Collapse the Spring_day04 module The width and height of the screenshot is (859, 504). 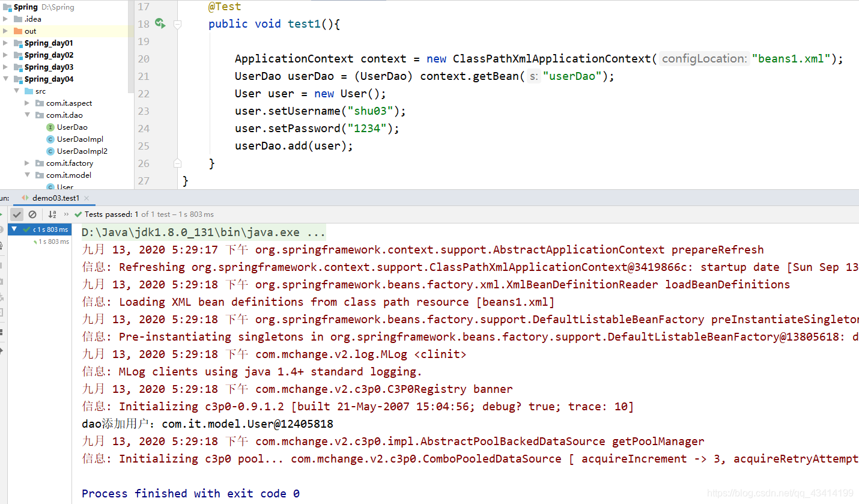pyautogui.click(x=5, y=79)
